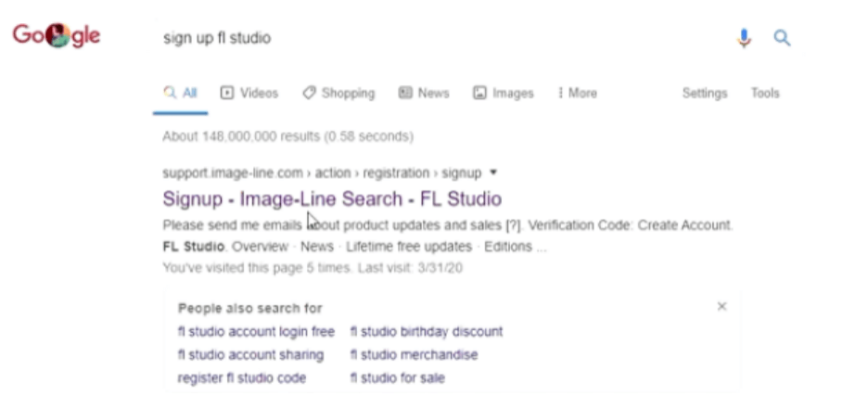Search 'fl studio account sharing'

coord(250,354)
